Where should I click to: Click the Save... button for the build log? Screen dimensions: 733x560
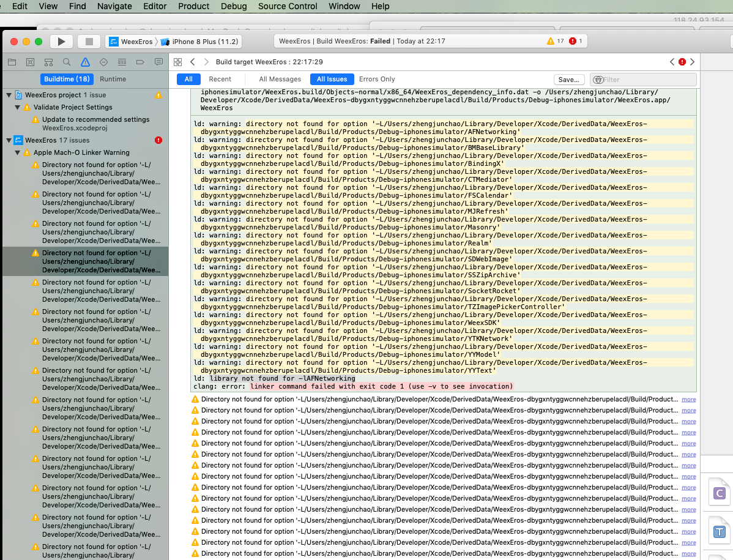(x=568, y=79)
